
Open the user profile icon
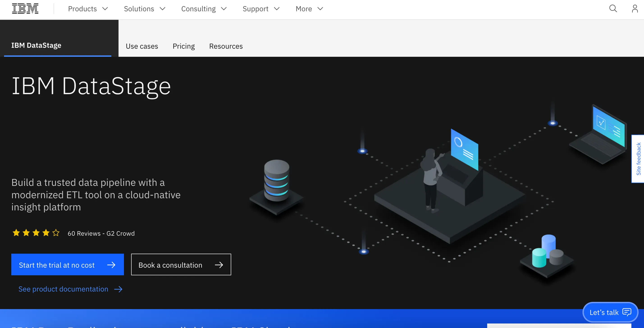635,9
